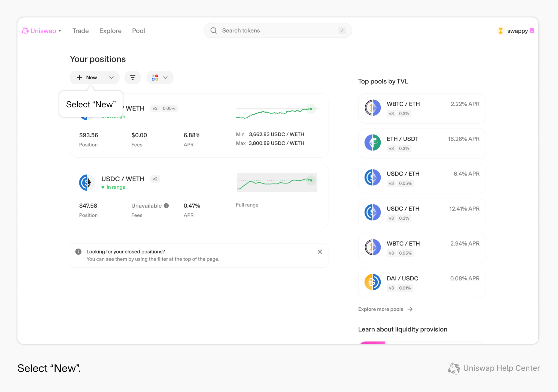The image size is (558, 392).
Task: Go to the Explore tab
Action: tap(110, 31)
